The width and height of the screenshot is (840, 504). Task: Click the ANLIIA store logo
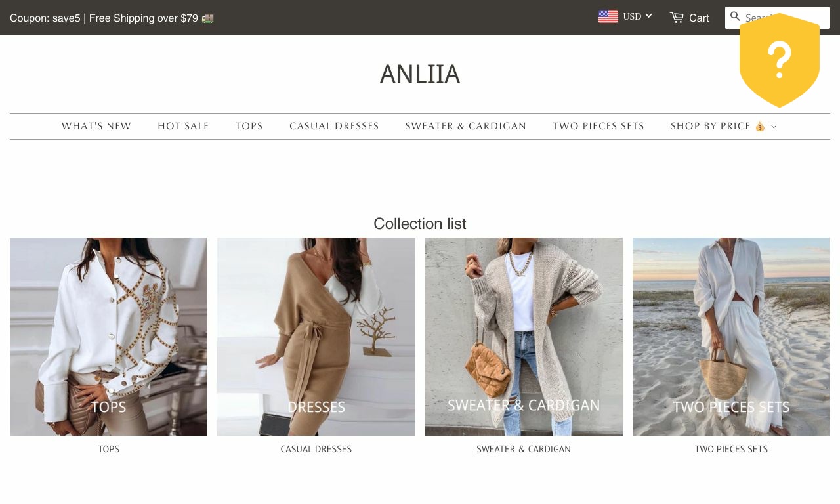tap(420, 74)
